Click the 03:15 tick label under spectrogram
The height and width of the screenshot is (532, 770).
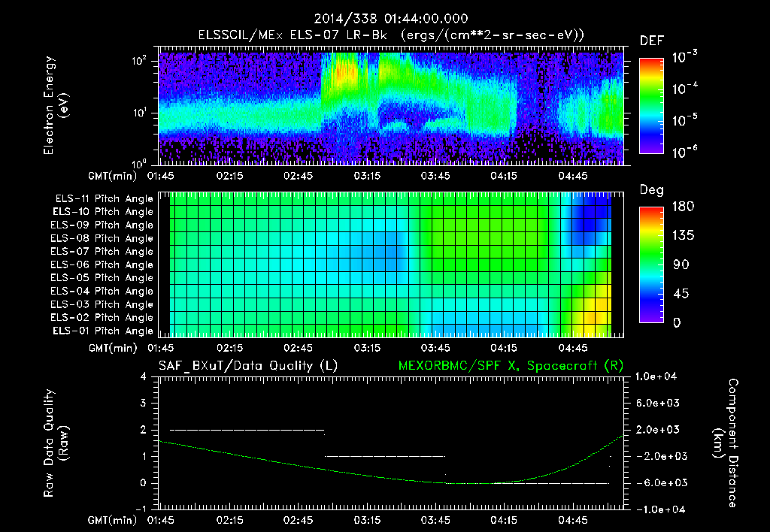[x=367, y=176]
